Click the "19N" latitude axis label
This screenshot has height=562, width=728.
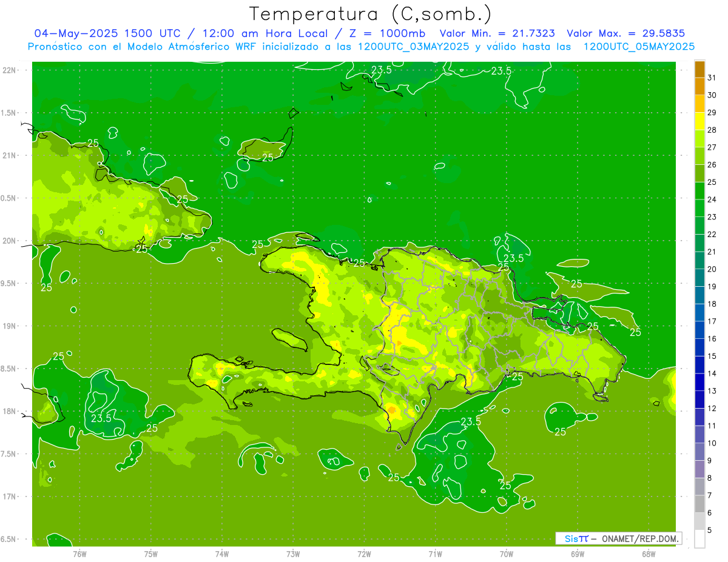tap(8, 326)
